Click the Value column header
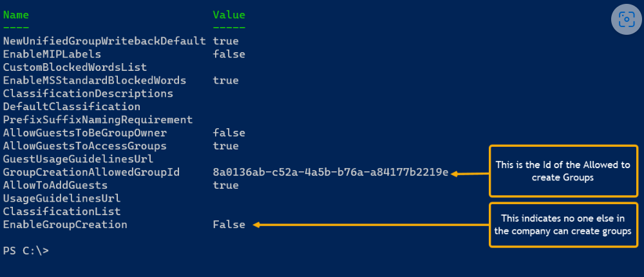The height and width of the screenshot is (277, 644). click(229, 15)
